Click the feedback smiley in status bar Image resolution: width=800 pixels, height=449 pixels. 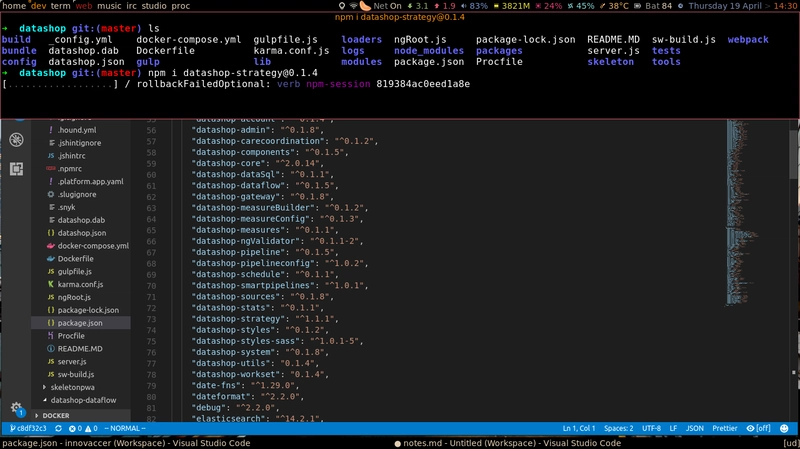(784, 429)
